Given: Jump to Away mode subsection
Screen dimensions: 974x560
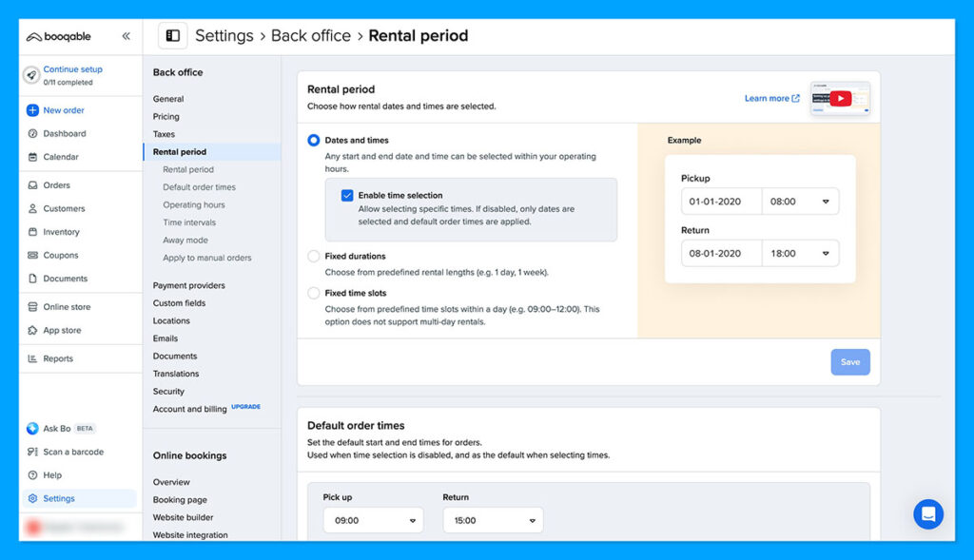Looking at the screenshot, I should 185,241.
